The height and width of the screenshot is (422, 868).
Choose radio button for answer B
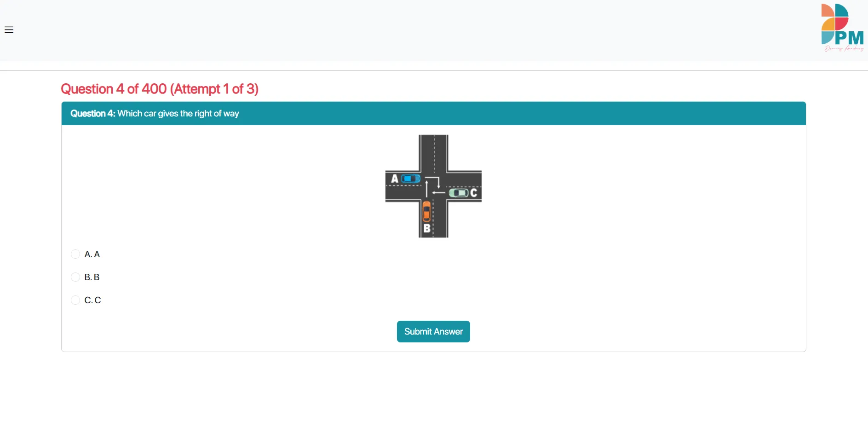[75, 277]
